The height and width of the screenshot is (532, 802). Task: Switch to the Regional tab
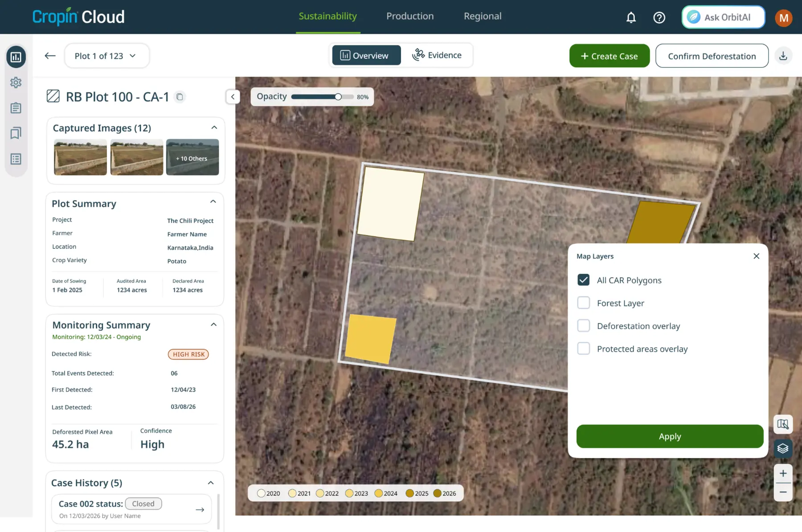[483, 16]
